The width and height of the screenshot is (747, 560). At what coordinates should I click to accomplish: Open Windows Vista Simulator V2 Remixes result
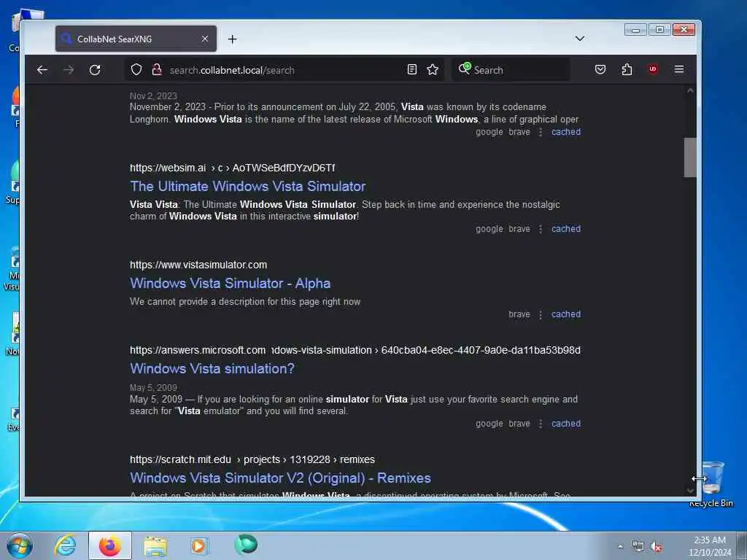pos(280,478)
